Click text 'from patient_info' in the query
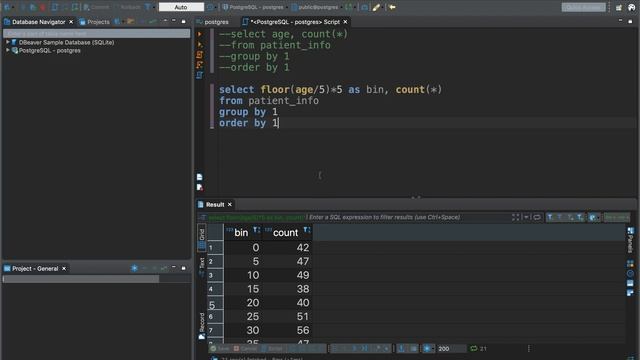The width and height of the screenshot is (640, 360). pyautogui.click(x=269, y=101)
